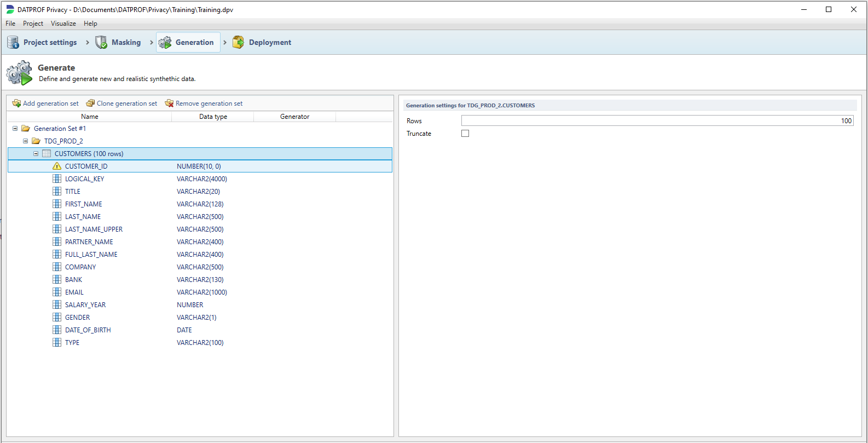This screenshot has width=868, height=443.
Task: Click the Clone generation set icon
Action: tap(90, 103)
